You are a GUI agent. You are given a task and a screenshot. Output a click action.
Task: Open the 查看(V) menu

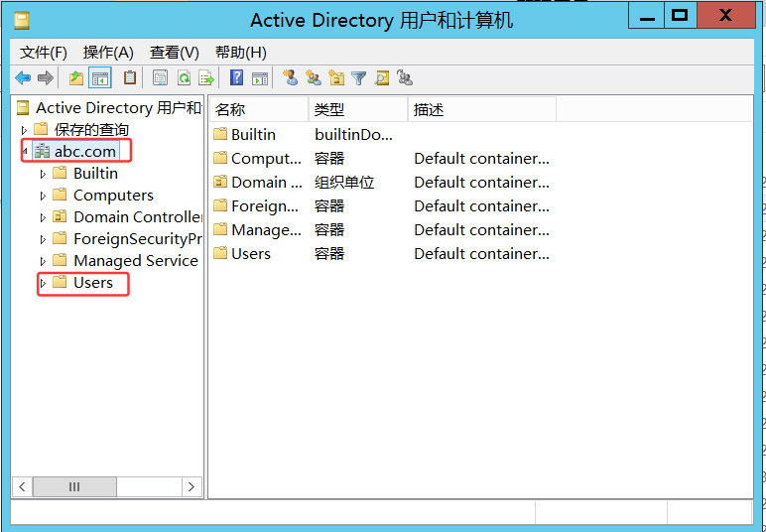[175, 53]
